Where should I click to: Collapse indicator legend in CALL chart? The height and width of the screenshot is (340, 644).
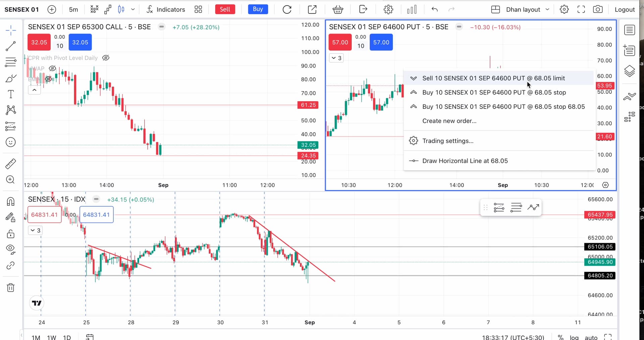34,90
